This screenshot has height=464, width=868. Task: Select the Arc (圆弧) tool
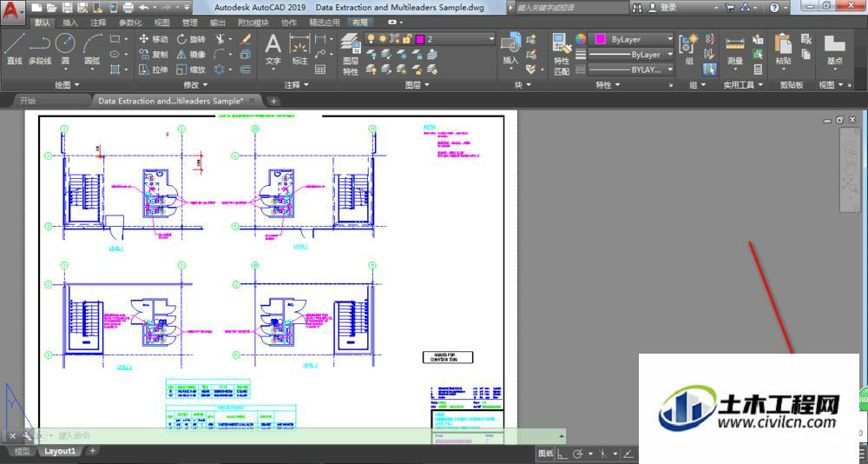click(93, 50)
